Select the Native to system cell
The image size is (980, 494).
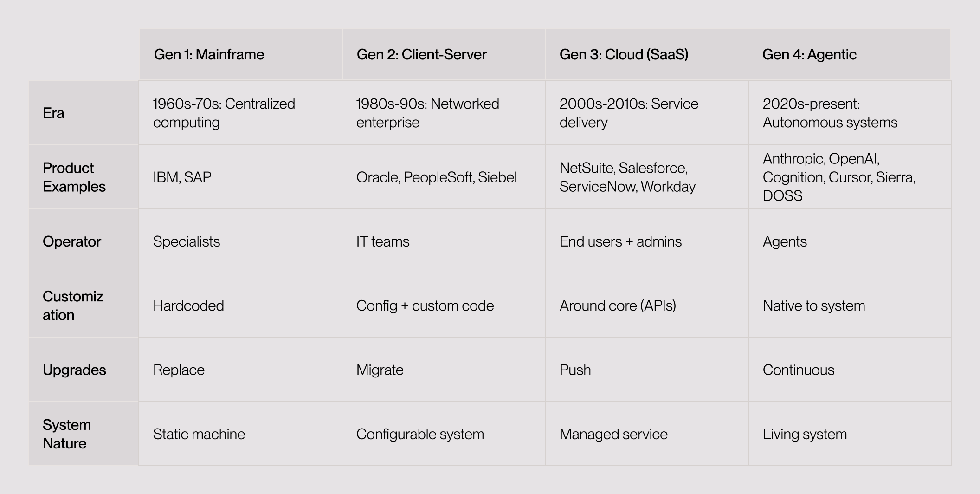click(814, 305)
